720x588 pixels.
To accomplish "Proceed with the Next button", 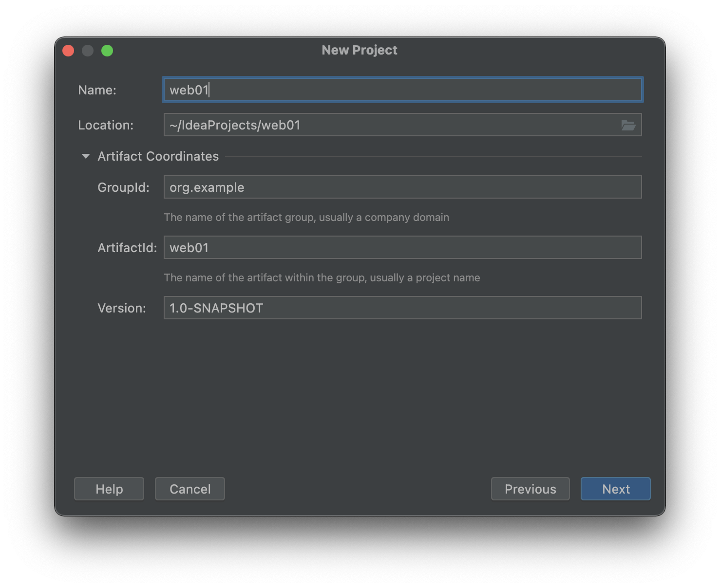I will point(616,489).
